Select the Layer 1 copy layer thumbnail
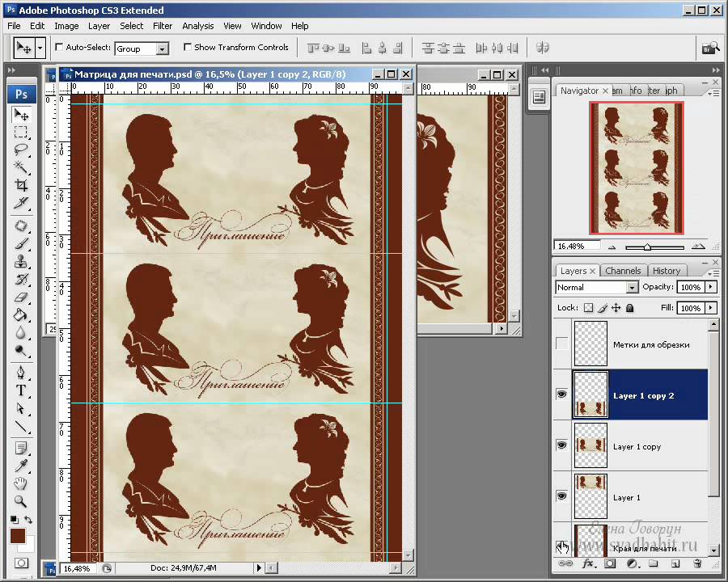The width and height of the screenshot is (728, 582). pos(590,445)
